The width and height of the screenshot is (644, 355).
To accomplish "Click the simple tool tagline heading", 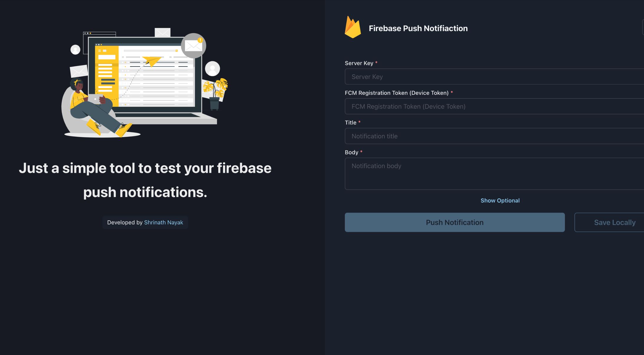I will tap(145, 180).
